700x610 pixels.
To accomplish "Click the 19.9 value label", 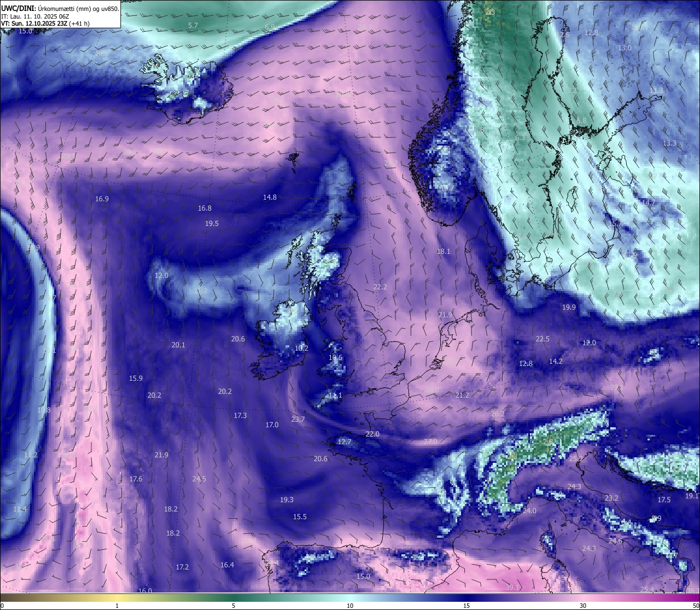I will [569, 307].
